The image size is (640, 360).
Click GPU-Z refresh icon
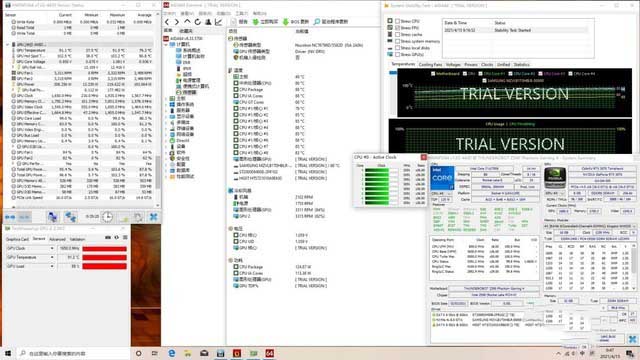click(x=116, y=238)
